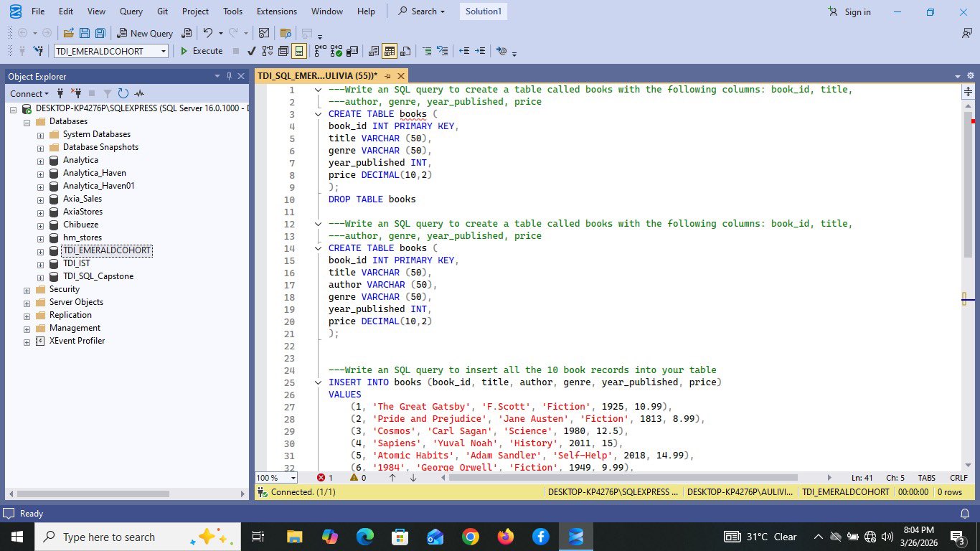Collapse the Databases folder in tree
The height and width of the screenshot is (551, 980).
(27, 122)
